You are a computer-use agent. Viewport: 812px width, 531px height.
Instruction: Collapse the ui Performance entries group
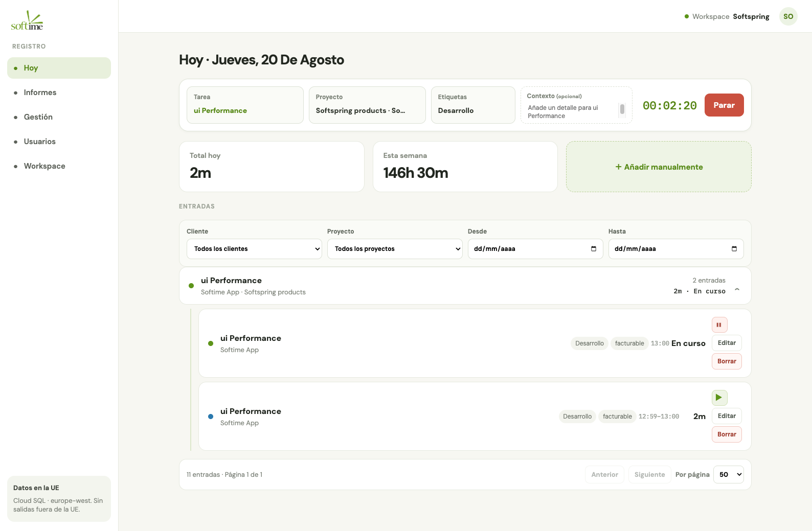pos(737,289)
